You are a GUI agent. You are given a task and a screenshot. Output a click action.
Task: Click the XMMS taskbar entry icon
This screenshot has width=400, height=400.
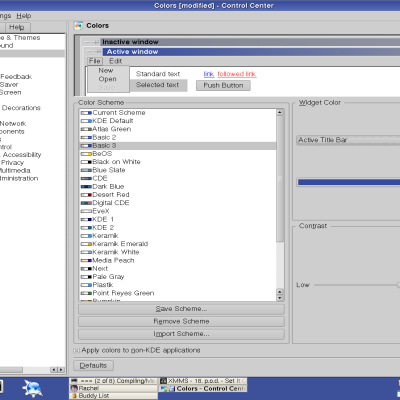tap(164, 381)
